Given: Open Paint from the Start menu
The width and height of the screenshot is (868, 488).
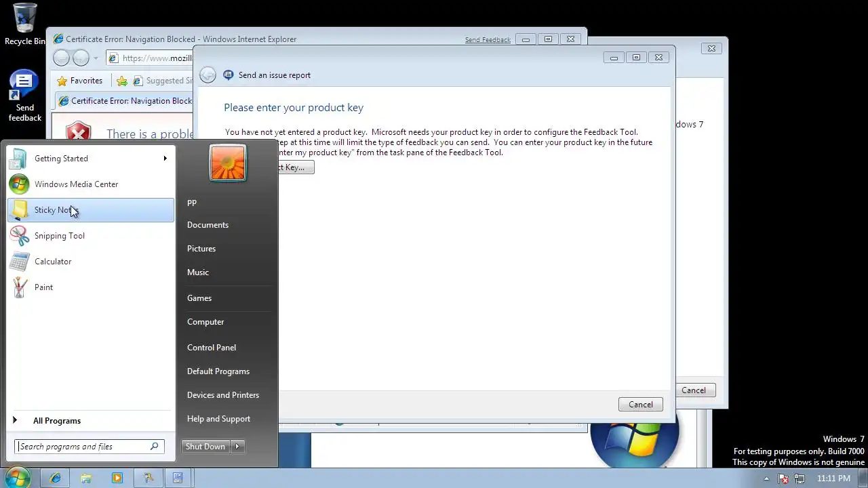Looking at the screenshot, I should pos(90,287).
